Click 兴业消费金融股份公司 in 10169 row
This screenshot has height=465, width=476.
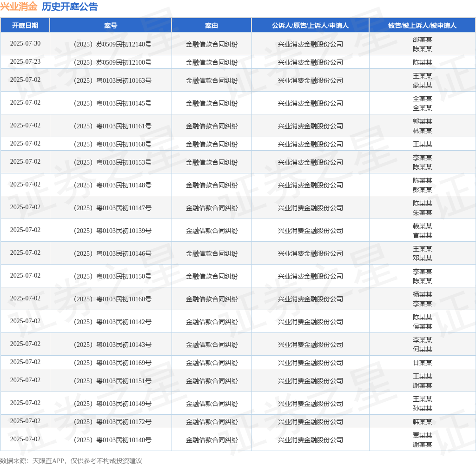(x=310, y=363)
